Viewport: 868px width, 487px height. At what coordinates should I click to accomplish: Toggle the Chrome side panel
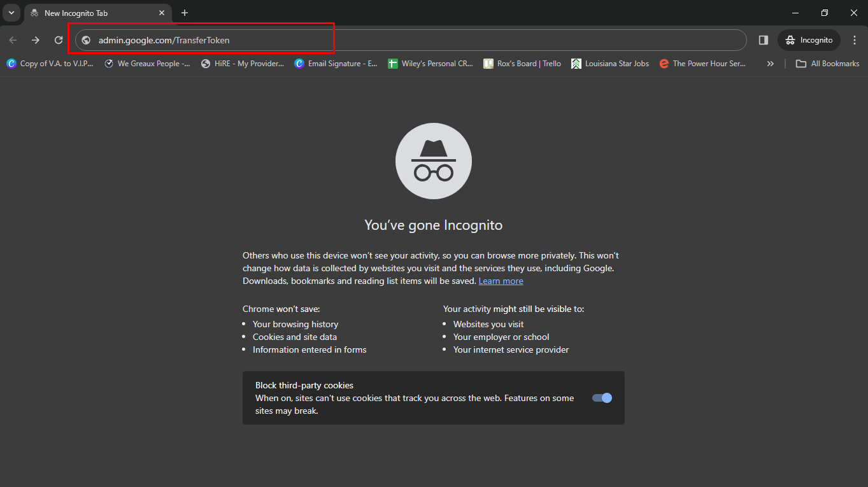(763, 40)
